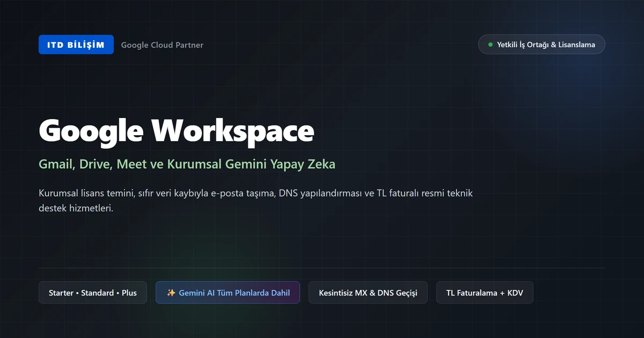This screenshot has width=644, height=338.
Task: Click the TL Faturalama + KDV chip
Action: coord(485,292)
